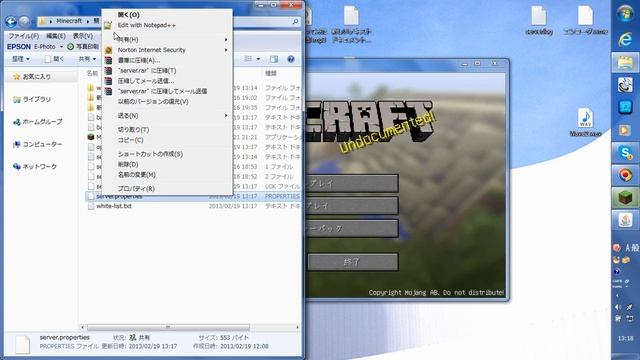
Task: Open the Java taskbar icon
Action: [x=625, y=220]
